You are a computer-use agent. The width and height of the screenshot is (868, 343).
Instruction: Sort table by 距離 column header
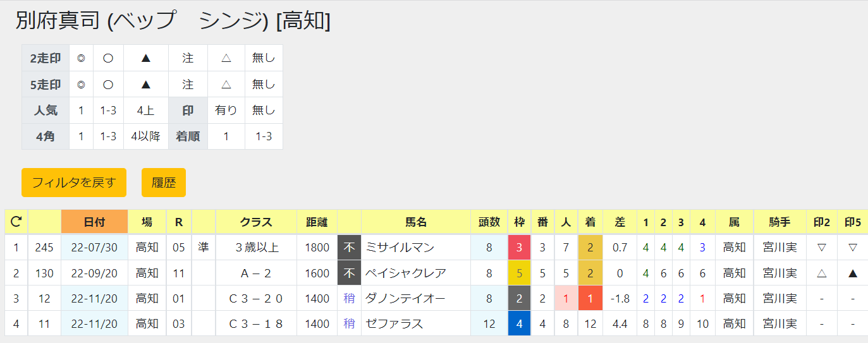(317, 222)
